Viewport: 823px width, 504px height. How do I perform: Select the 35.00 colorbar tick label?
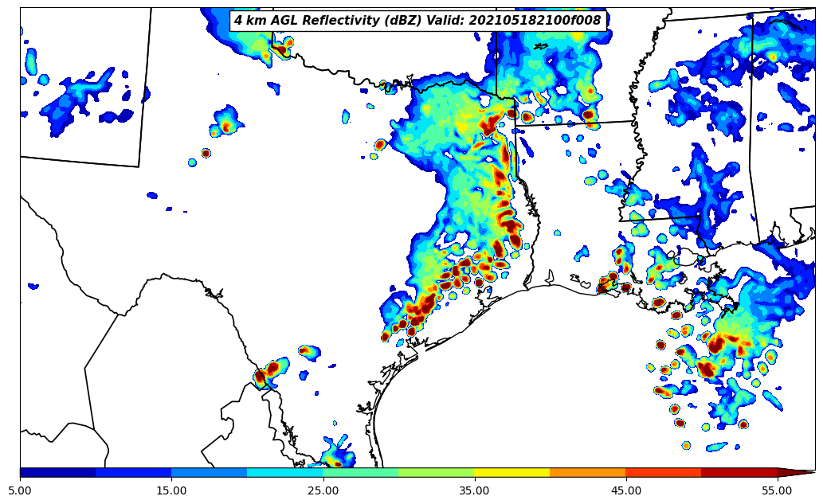tap(474, 490)
